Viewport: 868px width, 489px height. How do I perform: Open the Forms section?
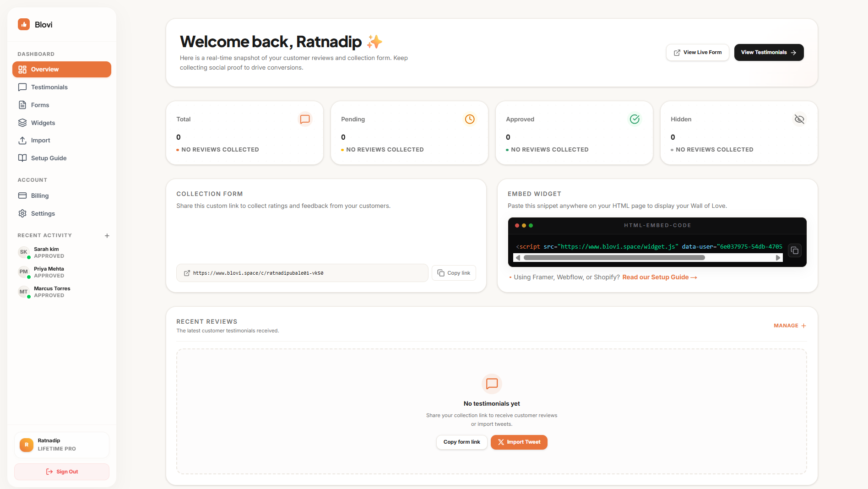point(62,105)
